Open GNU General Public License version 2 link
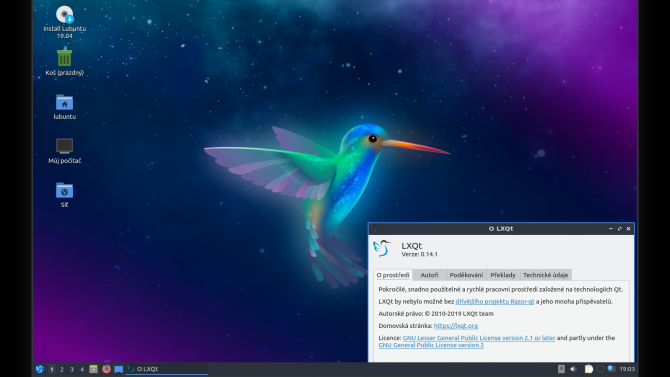The image size is (670, 377). [431, 345]
